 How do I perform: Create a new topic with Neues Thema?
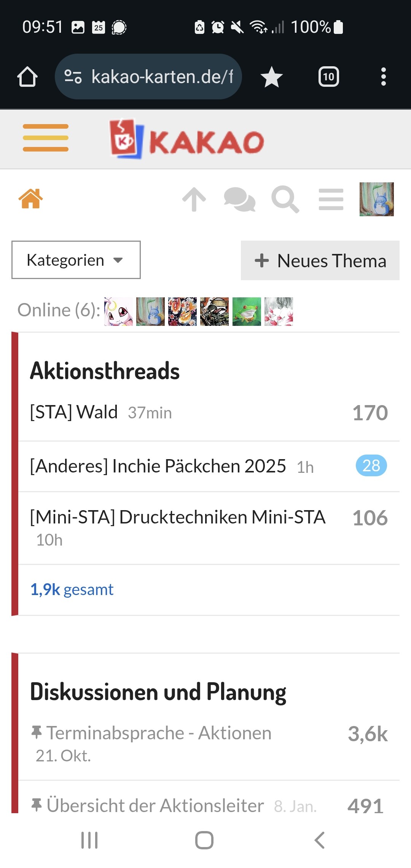pos(320,261)
